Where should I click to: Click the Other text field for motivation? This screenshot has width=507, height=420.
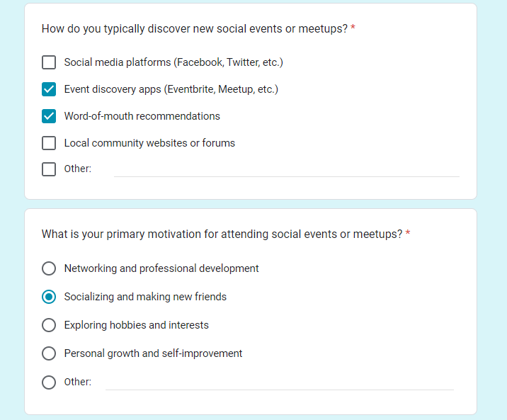point(280,383)
